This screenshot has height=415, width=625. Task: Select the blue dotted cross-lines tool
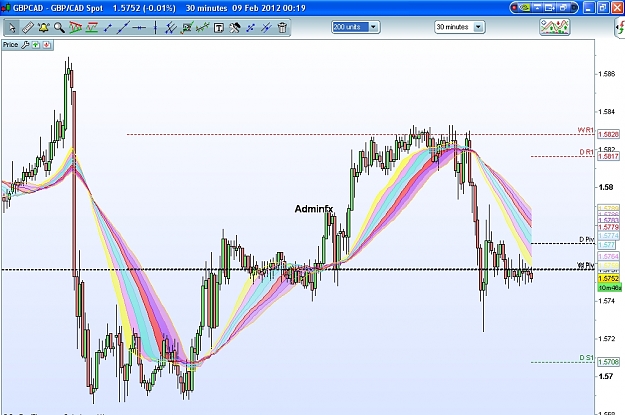pos(250,28)
